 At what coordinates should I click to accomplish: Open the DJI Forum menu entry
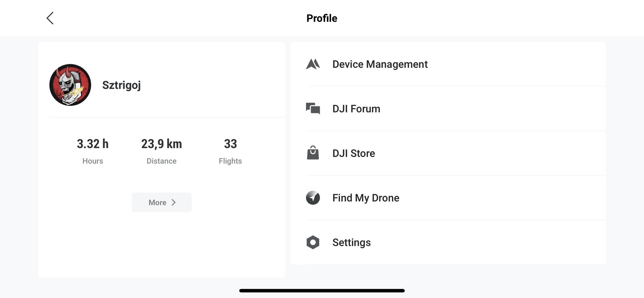[x=356, y=109]
